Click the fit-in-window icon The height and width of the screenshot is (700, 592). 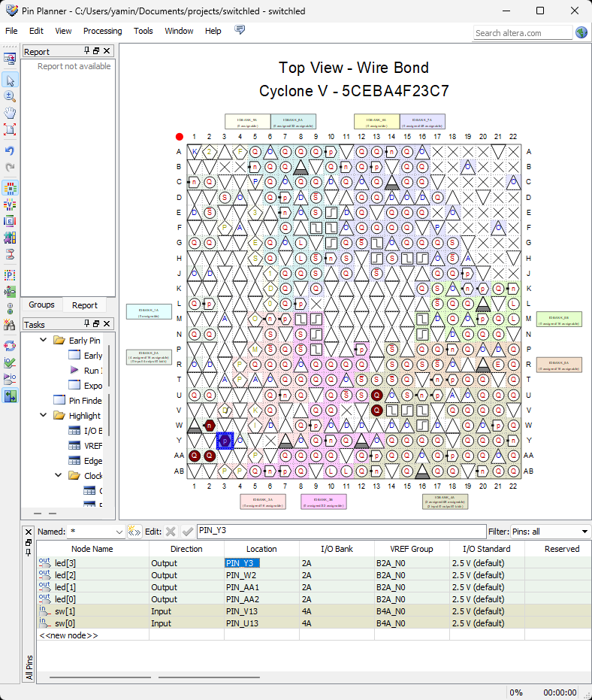(11, 129)
